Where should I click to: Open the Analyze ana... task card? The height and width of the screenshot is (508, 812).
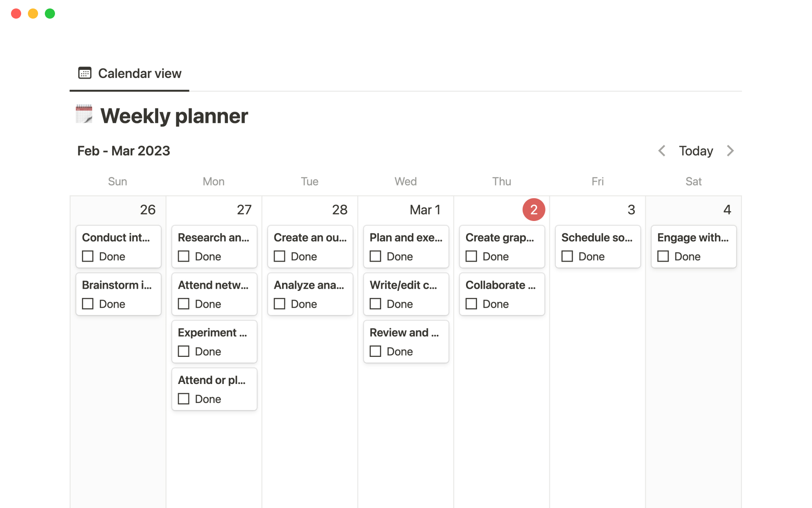coord(309,285)
